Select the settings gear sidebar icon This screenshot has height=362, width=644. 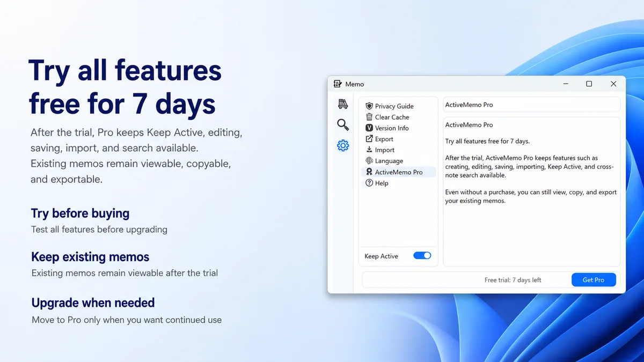pos(342,145)
